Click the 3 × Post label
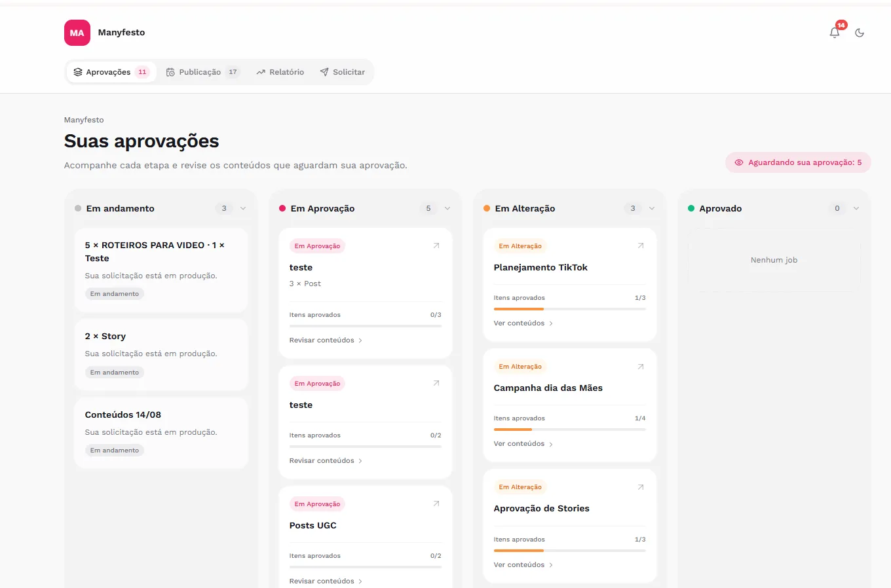This screenshot has height=588, width=891. click(305, 284)
